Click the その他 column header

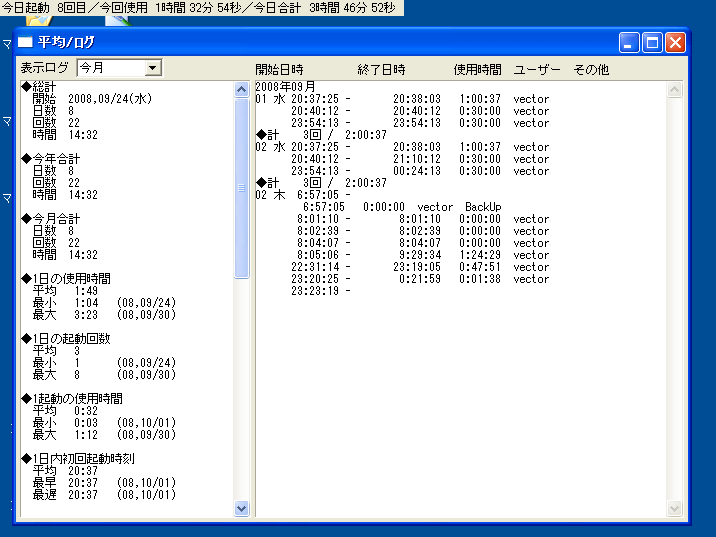591,69
